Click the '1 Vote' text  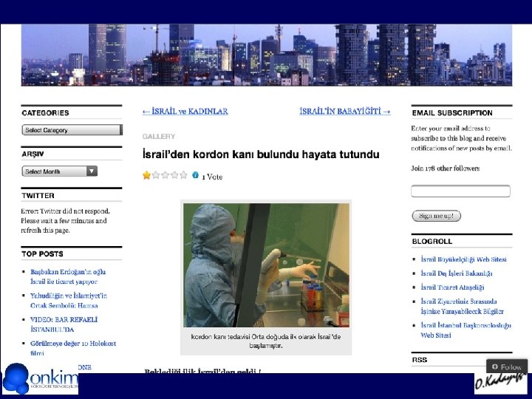tap(212, 177)
